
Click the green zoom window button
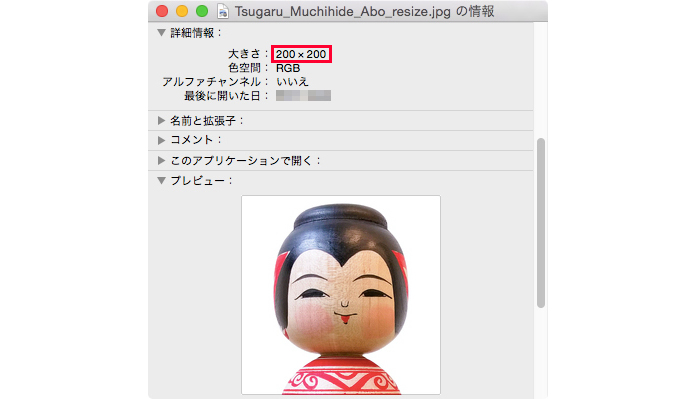click(202, 11)
